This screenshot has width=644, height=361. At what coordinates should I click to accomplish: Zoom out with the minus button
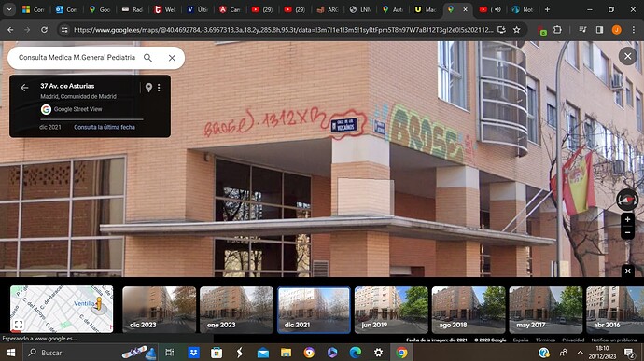coord(627,232)
